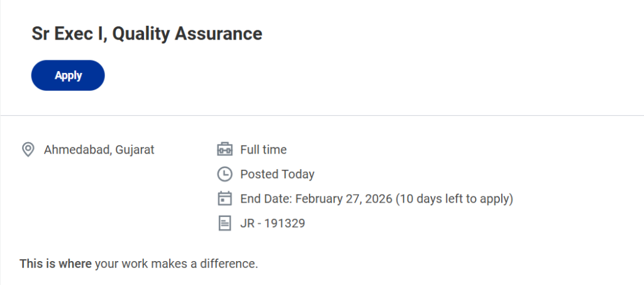Screen dimensions: 644x285
Task: Click the bold This is where text
Action: (x=55, y=264)
